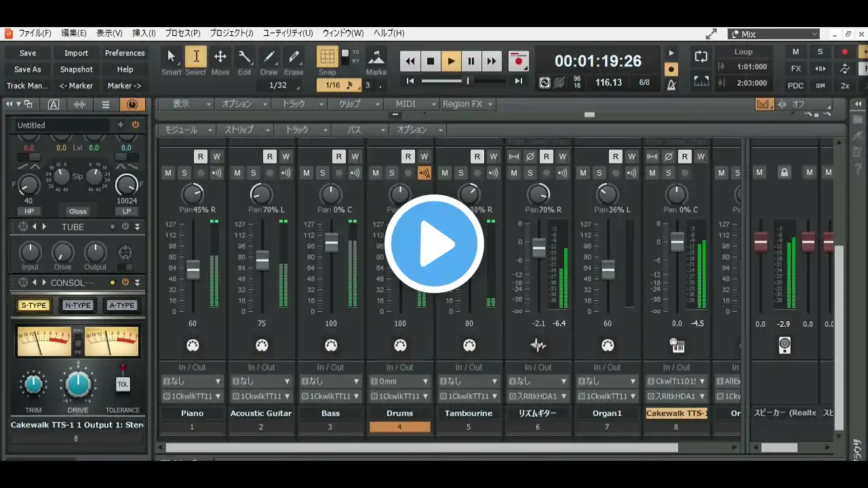Click the Snapshot button
Screen dimensions: 868x488
pos(76,69)
